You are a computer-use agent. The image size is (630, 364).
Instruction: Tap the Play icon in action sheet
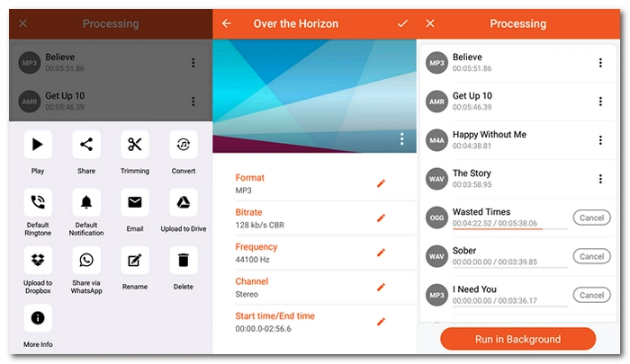[x=38, y=145]
